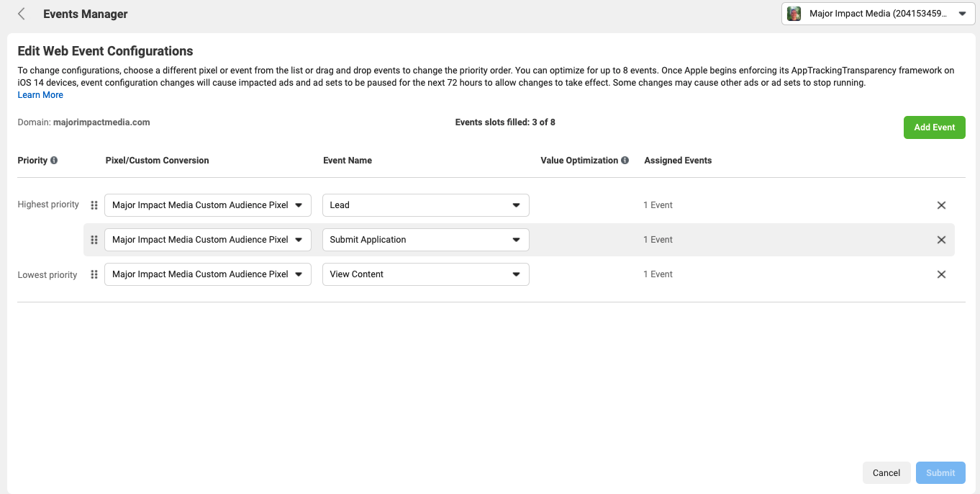Image resolution: width=980 pixels, height=494 pixels.
Task: Click the Value Optimization info icon
Action: [x=625, y=161]
